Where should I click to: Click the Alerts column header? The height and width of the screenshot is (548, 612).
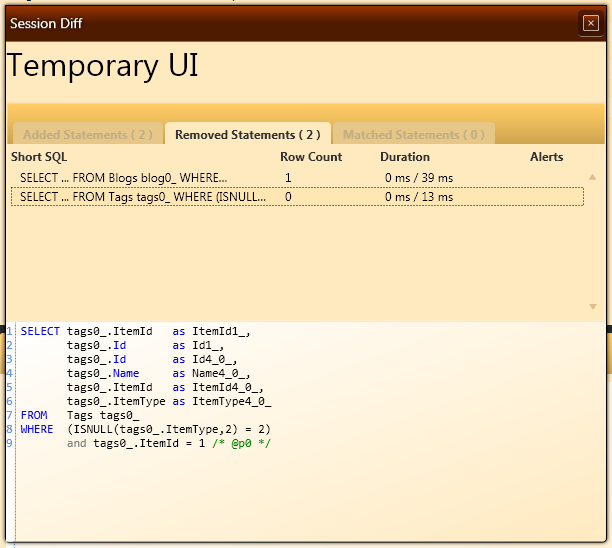click(x=546, y=157)
